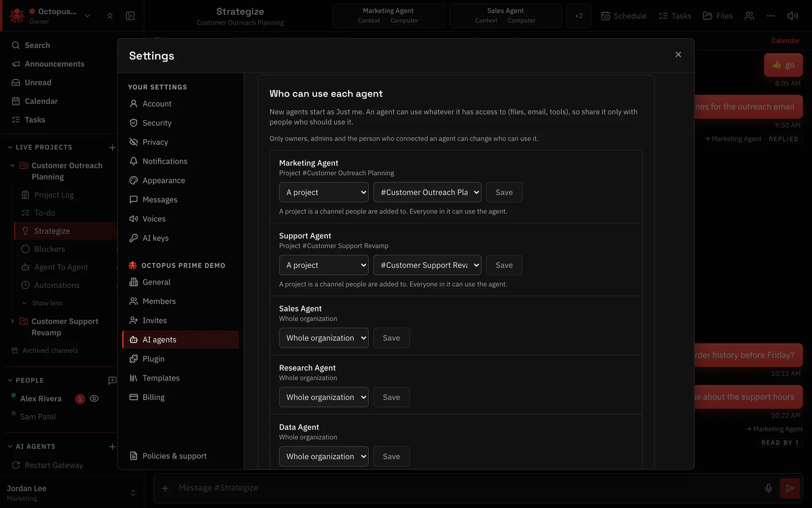Screen dimensions: 812x508
Task: Open the Files panel
Action: tap(718, 16)
